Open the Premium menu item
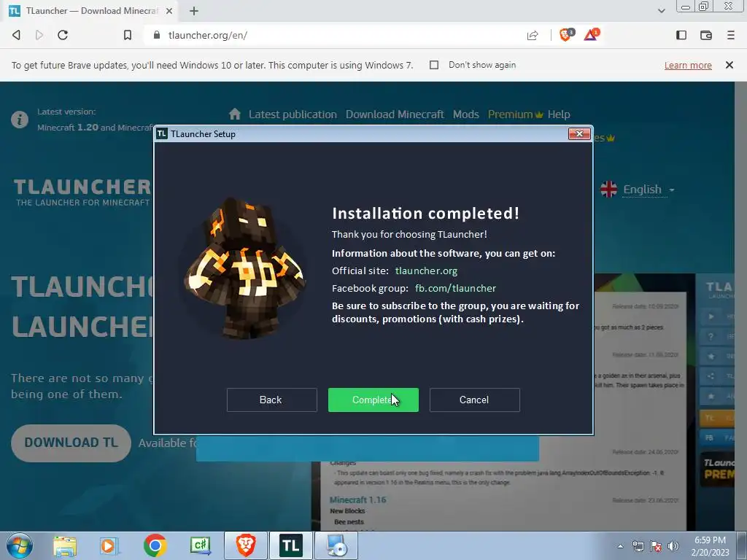Image resolution: width=747 pixels, height=560 pixels. 515,114
